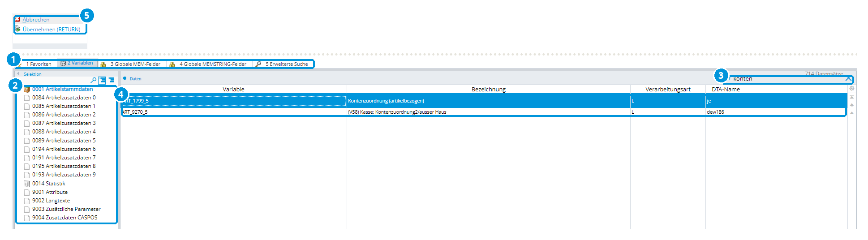Click Verarbeitungsart 'L' in ART_9270_5 row
The image size is (868, 240).
click(668, 112)
